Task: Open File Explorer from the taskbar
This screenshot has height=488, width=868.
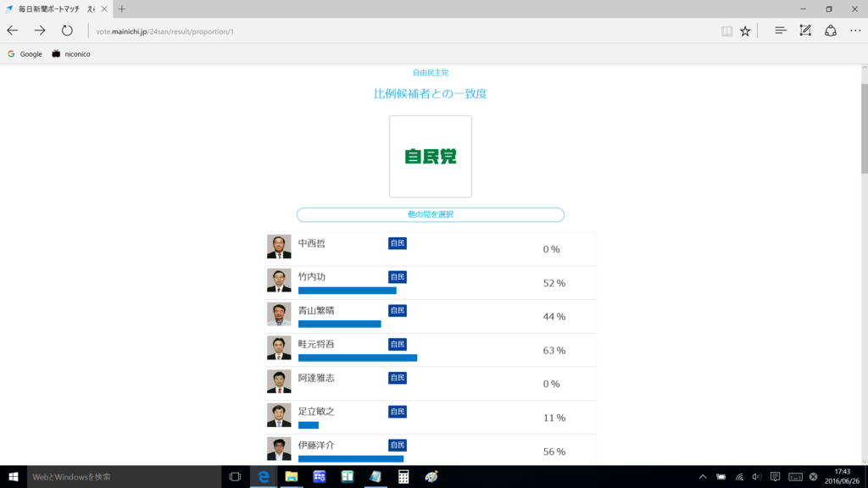Action: pyautogui.click(x=292, y=476)
